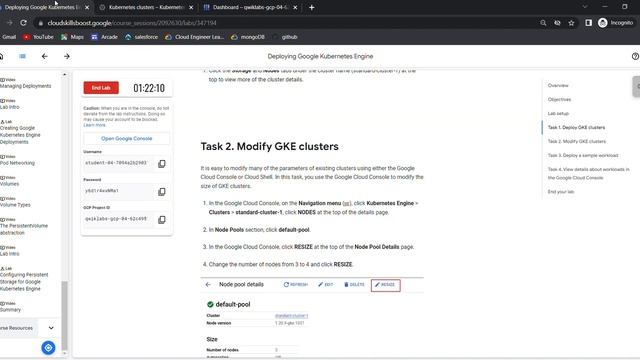Image resolution: width=640 pixels, height=360 pixels.
Task: Go to next lesson arrow
Action: tap(67, 56)
